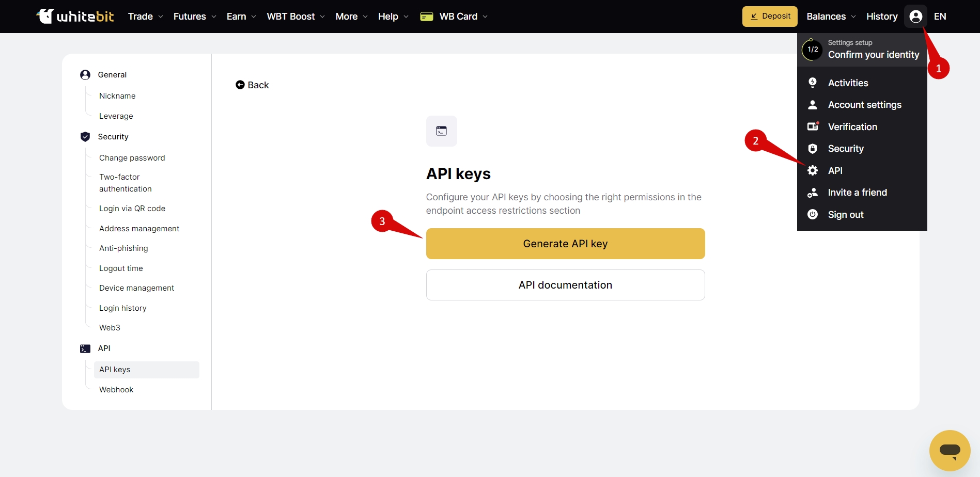The width and height of the screenshot is (980, 477).
Task: Open the Balances dropdown
Action: coord(831,17)
